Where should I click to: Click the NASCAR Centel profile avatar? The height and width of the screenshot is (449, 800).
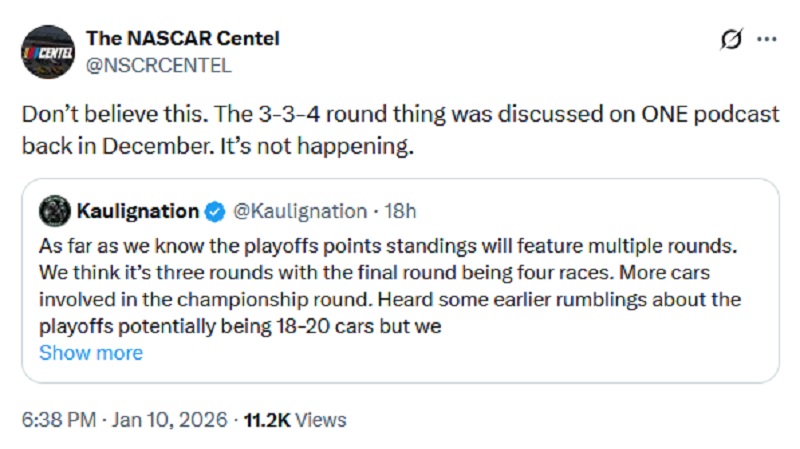47,52
